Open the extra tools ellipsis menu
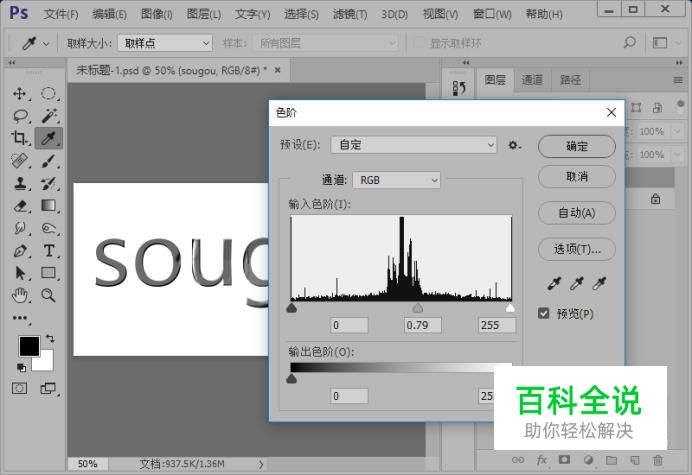Screen dimensions: 692x475 (x=20, y=317)
